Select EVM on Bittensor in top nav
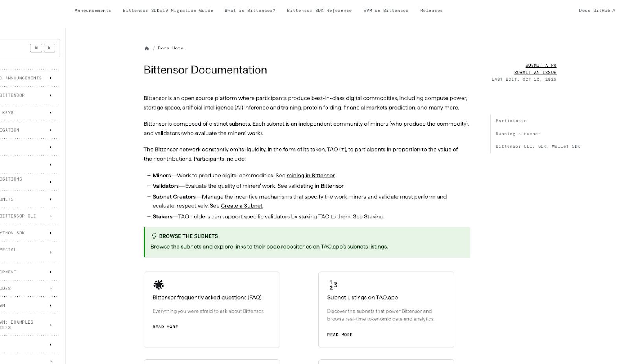The image size is (629, 364). coord(386,11)
